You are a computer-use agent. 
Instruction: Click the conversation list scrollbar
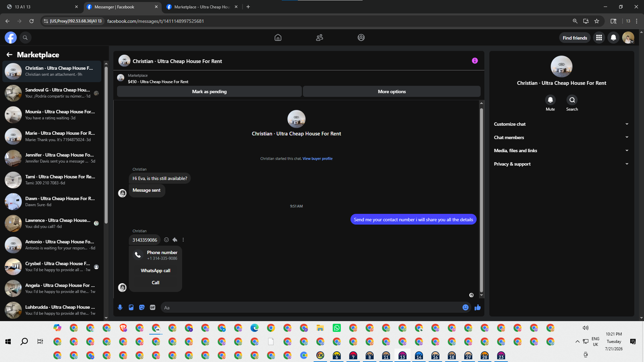coord(106,145)
